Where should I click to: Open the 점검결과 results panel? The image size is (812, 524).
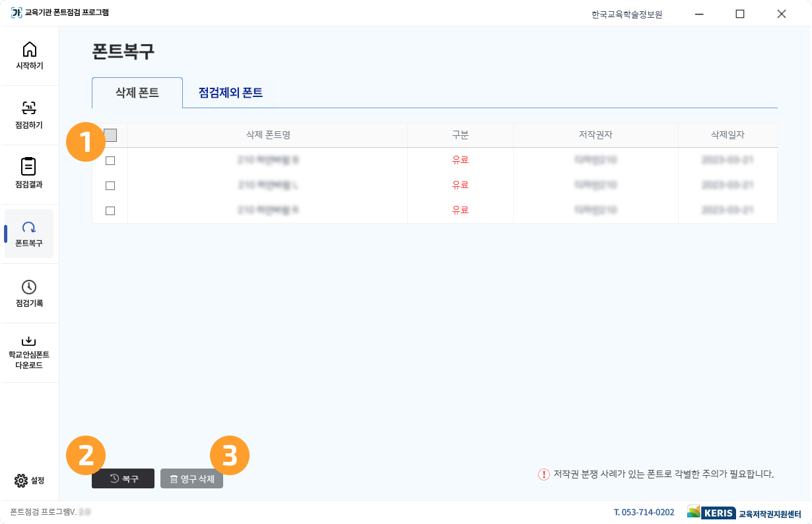pos(29,174)
